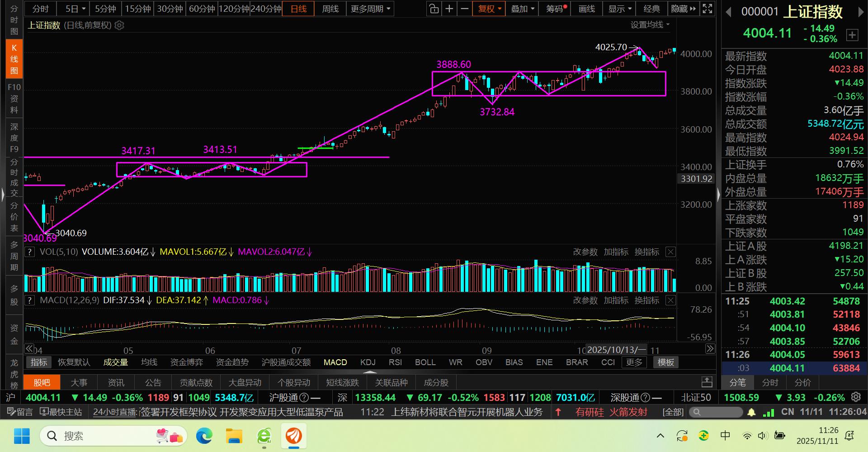Switch to 周线 weekly chart tab
The width and height of the screenshot is (868, 452).
point(330,9)
